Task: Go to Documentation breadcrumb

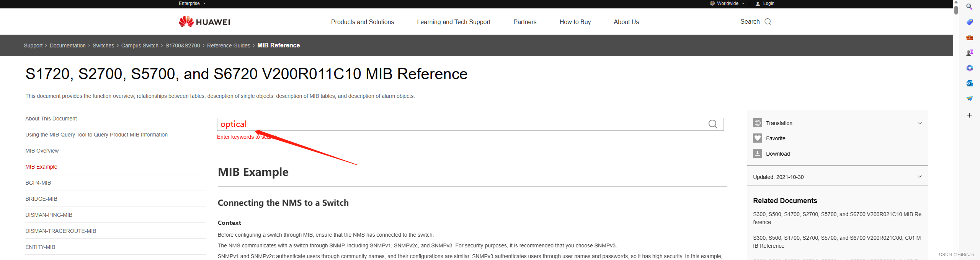Action: click(x=68, y=45)
